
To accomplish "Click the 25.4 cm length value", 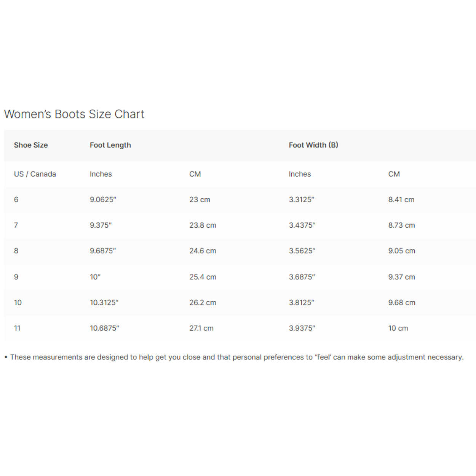I will 203,277.
